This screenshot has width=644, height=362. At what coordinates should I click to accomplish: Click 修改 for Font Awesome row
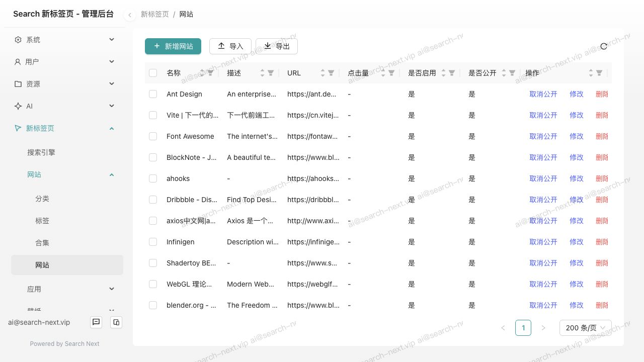577,136
